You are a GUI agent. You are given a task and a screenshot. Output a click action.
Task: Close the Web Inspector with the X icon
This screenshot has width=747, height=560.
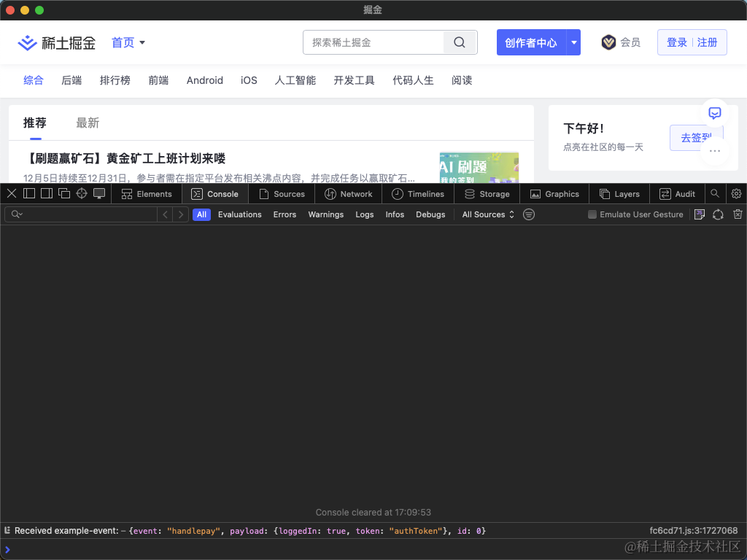(12, 193)
